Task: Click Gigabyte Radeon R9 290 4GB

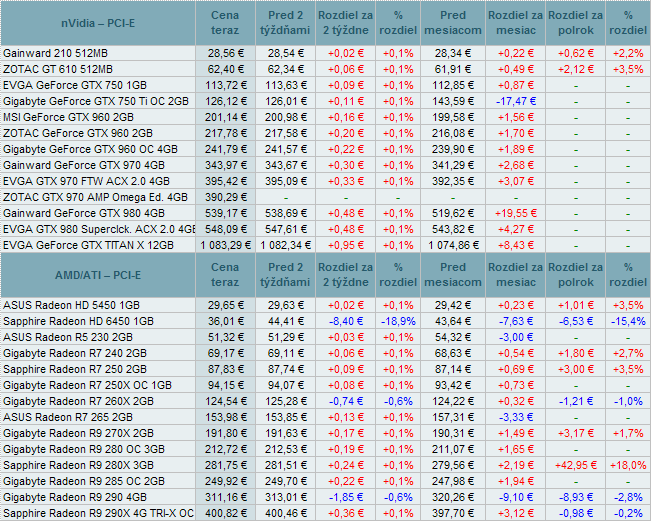Action: 75,497
